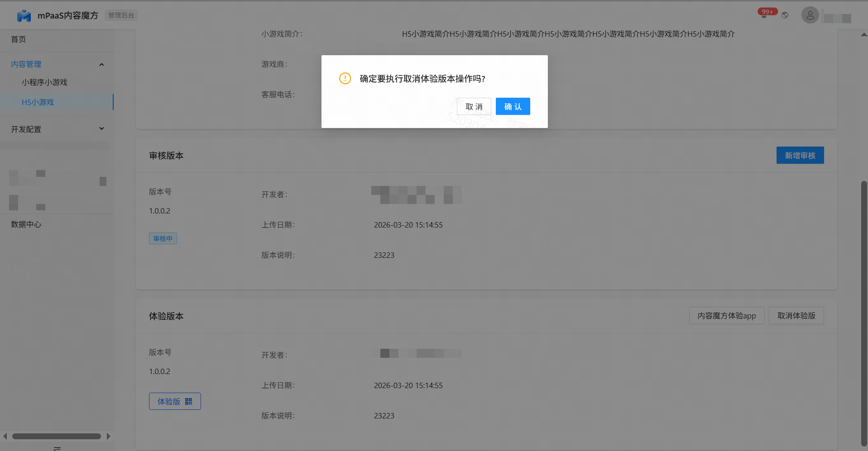Open the user avatar menu
The height and width of the screenshot is (451, 868).
(810, 15)
